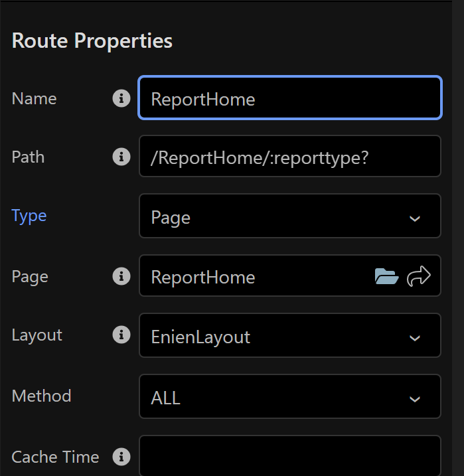Click the Name field containing ReportHome
464x476 pixels.
coord(289,99)
